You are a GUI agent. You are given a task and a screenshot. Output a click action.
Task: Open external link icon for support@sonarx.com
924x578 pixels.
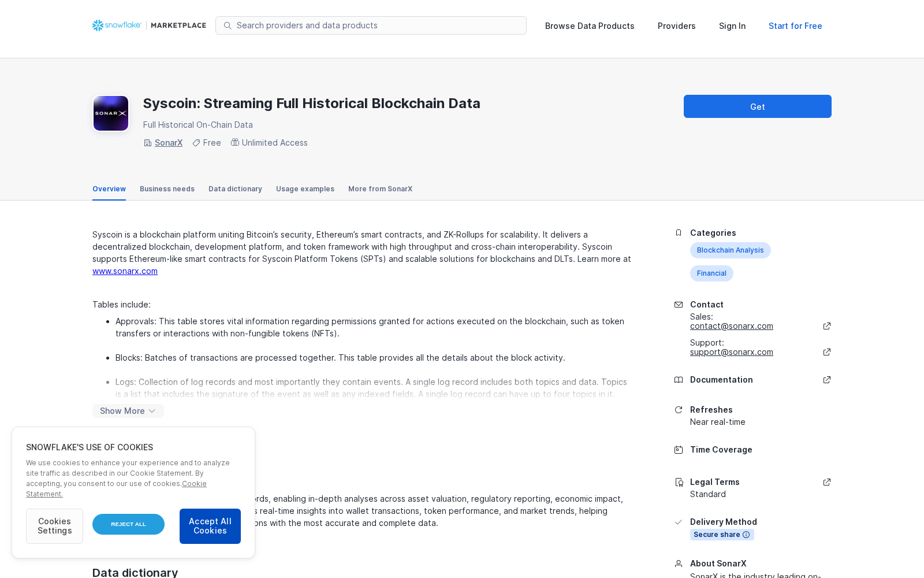(x=827, y=352)
